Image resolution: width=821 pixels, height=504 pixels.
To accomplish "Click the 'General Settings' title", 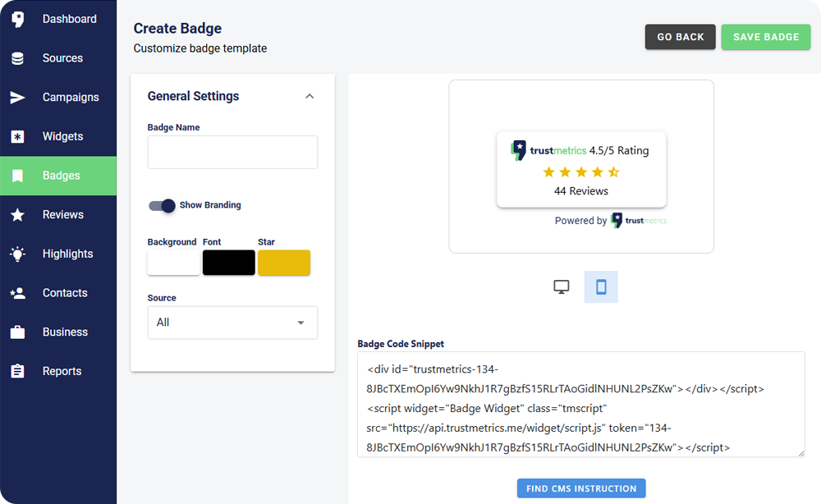I will (193, 96).
